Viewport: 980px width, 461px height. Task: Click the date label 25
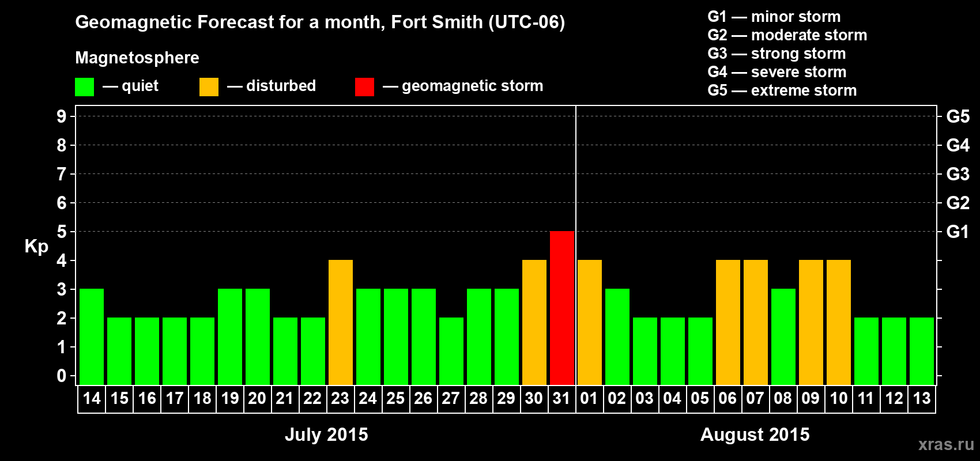coord(395,398)
